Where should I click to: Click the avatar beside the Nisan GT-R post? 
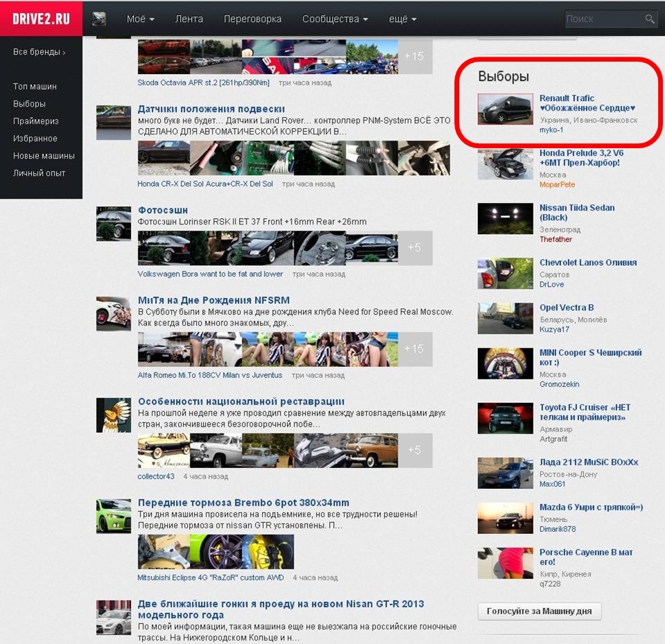[114, 618]
